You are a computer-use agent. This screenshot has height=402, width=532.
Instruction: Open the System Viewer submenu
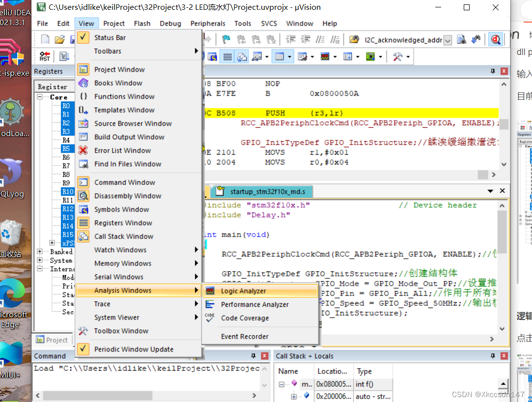139,317
